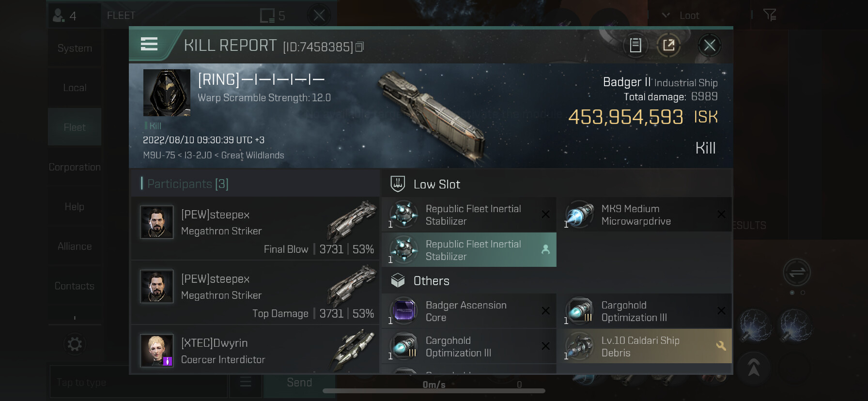Open the Loot filter funnel icon

(770, 15)
